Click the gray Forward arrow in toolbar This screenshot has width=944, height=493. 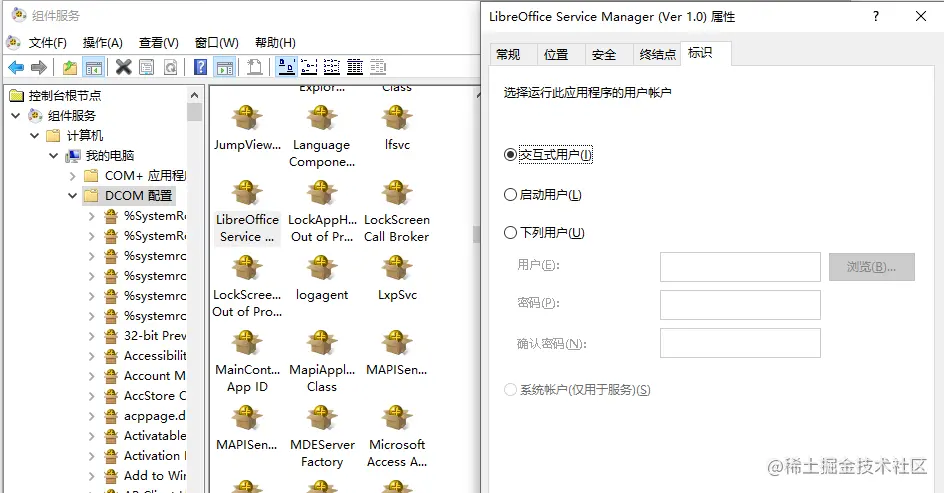coord(39,67)
